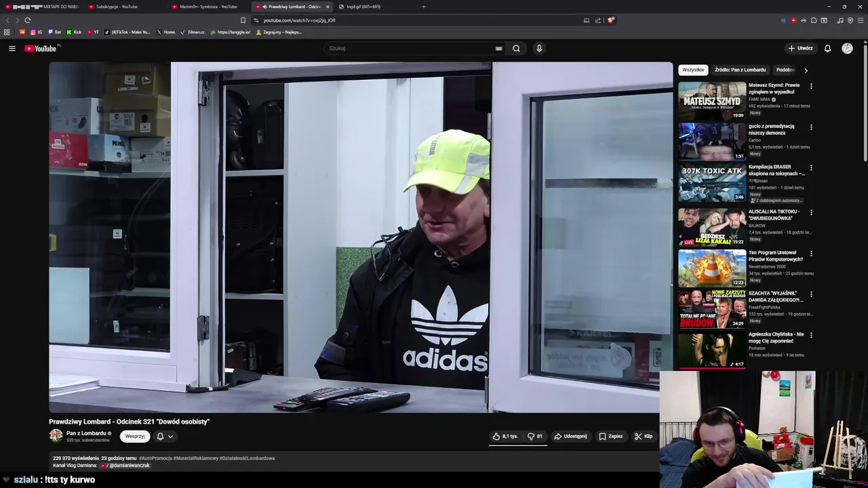Click the search magnifier button
Viewport: 868px width, 488px height.
click(x=516, y=48)
